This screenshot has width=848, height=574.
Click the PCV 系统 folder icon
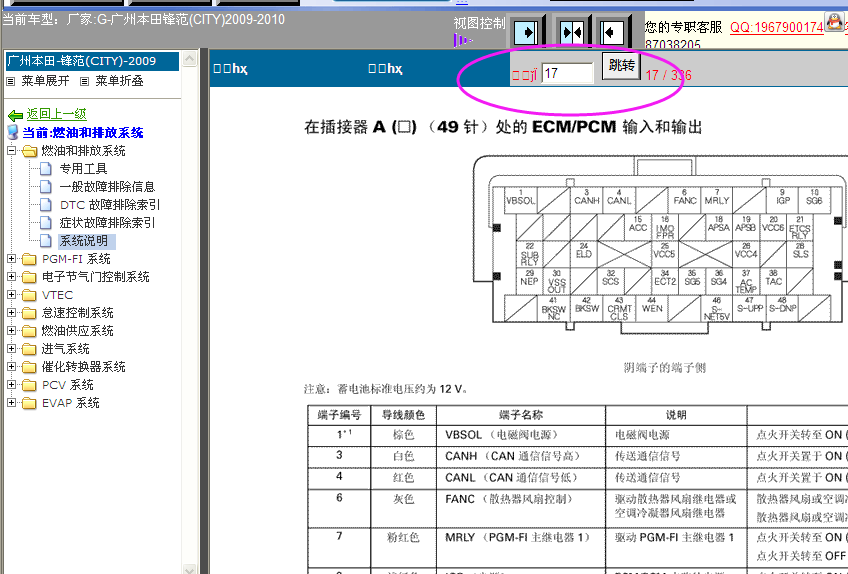coord(30,385)
